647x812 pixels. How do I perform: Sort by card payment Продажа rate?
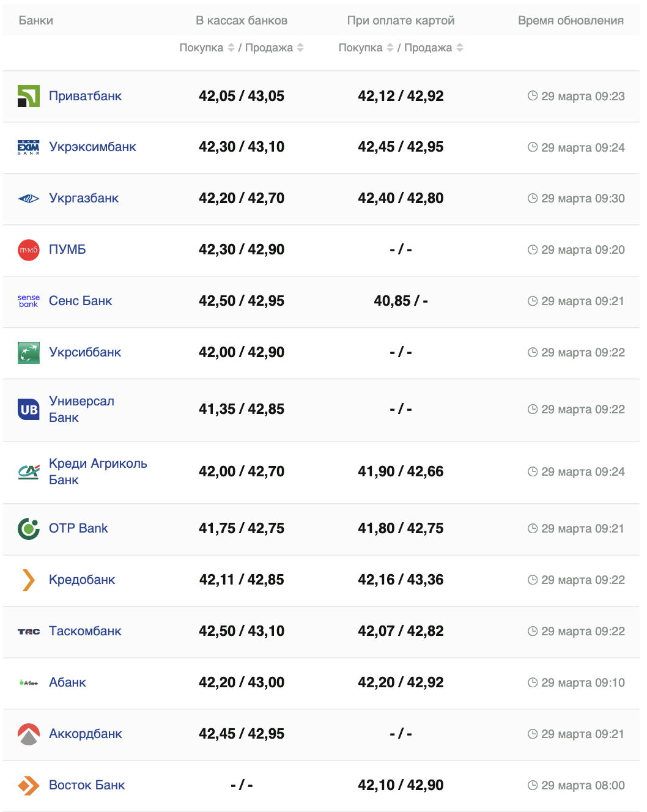click(x=460, y=48)
